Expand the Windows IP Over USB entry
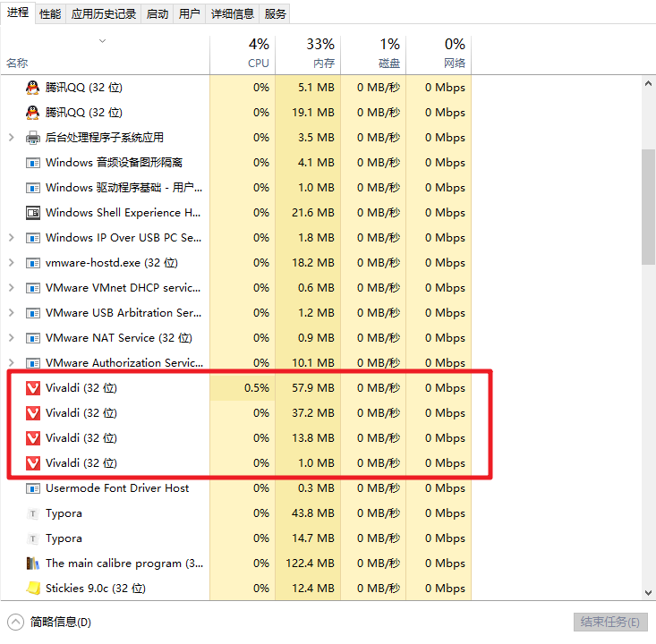Viewport: 656px width, 644px height. pos(11,238)
